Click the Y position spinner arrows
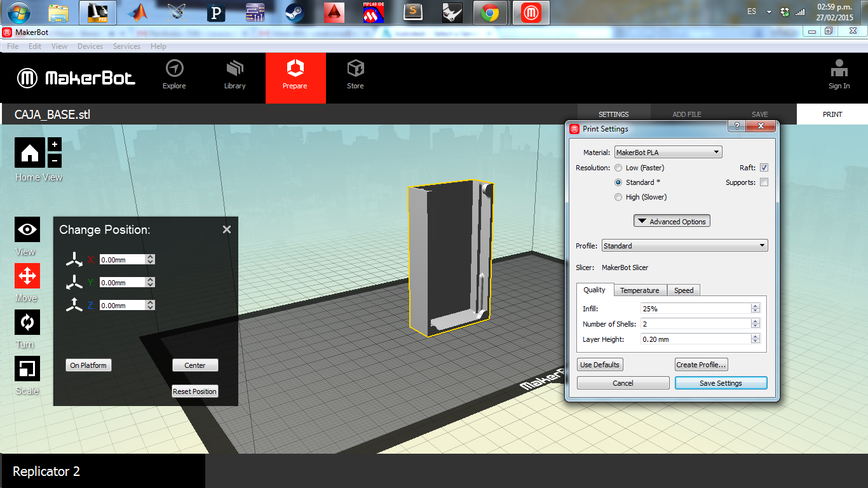 [x=150, y=282]
